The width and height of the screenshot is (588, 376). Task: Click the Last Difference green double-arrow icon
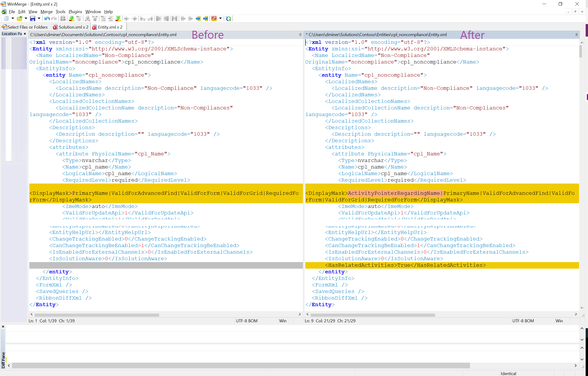[x=118, y=19]
